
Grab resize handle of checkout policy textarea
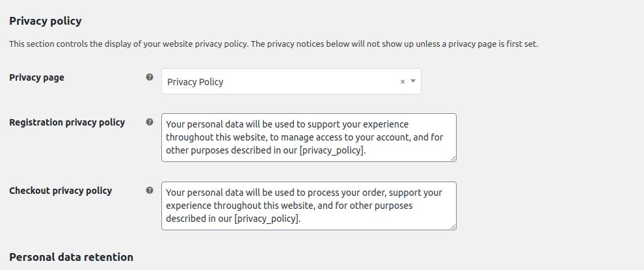[453, 226]
